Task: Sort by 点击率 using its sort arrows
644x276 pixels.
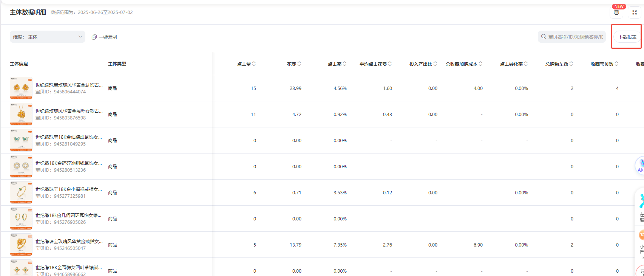Action: [344, 64]
